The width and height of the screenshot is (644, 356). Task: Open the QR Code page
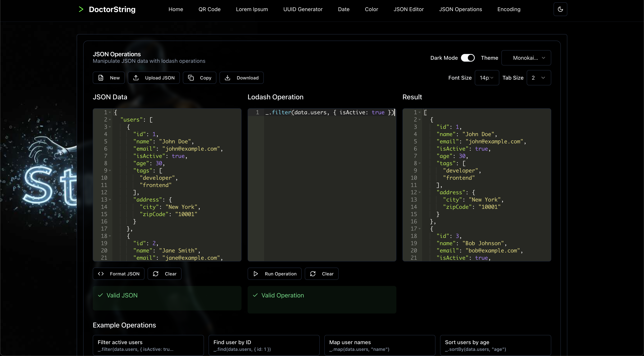(x=209, y=9)
